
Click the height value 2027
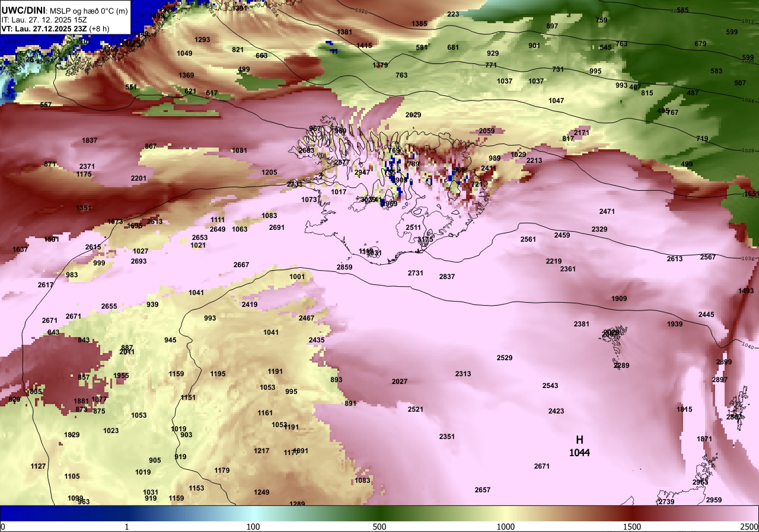tap(400, 382)
